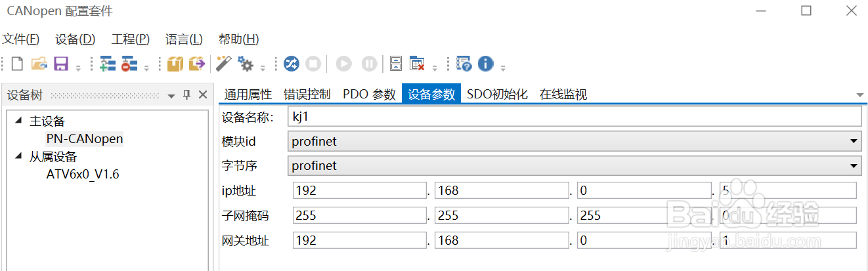Close the 设备树 panel
The height and width of the screenshot is (271, 868).
coord(203,95)
